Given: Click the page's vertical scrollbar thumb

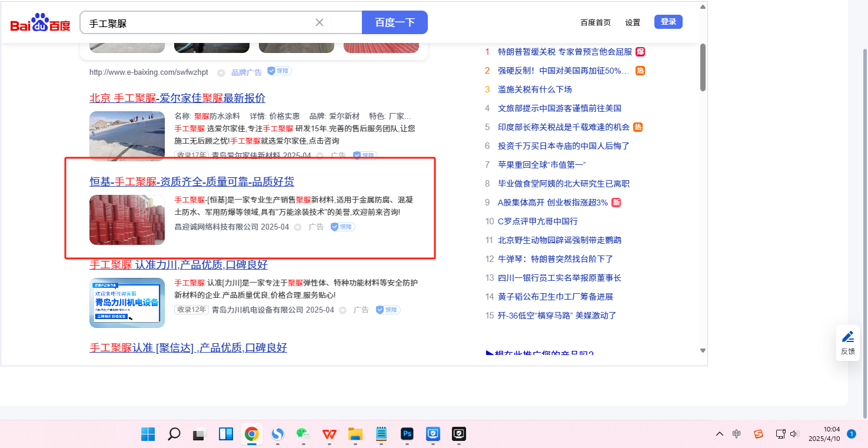Looking at the screenshot, I should point(702,68).
